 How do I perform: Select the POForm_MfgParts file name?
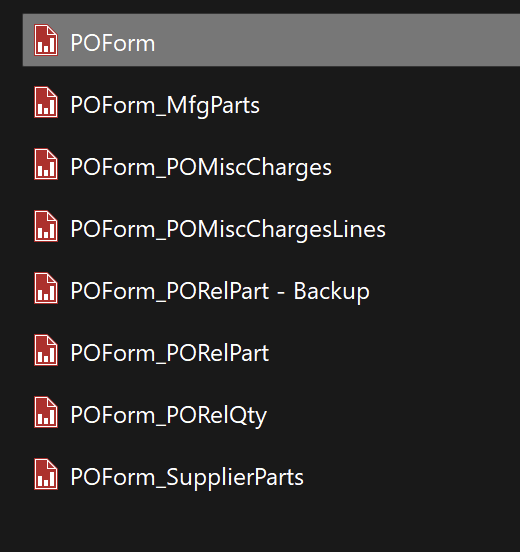[165, 106]
